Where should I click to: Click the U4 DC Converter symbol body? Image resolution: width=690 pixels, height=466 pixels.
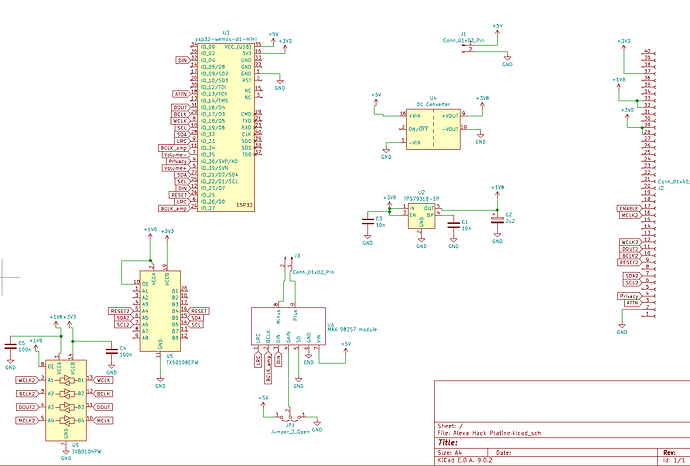(433, 129)
